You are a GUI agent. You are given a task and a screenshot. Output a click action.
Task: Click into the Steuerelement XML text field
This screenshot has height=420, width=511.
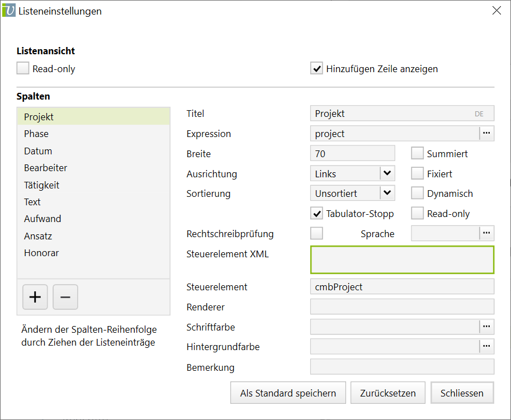click(402, 259)
